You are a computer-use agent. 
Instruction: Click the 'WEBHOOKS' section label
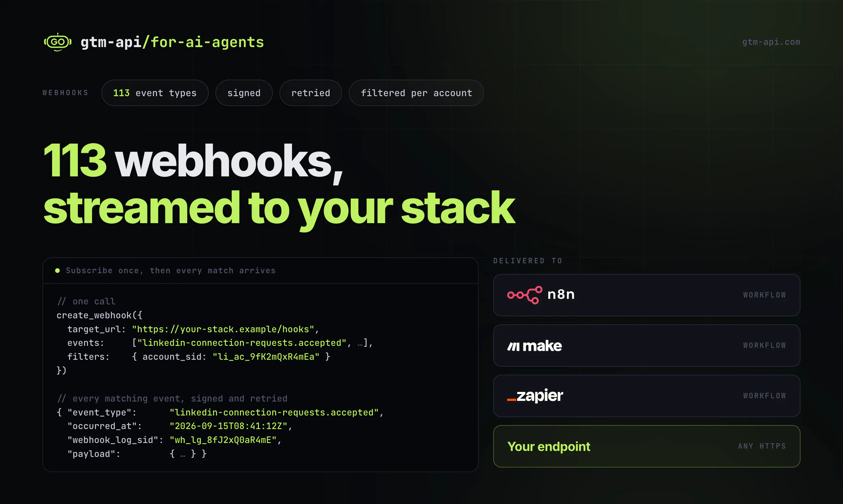click(65, 93)
